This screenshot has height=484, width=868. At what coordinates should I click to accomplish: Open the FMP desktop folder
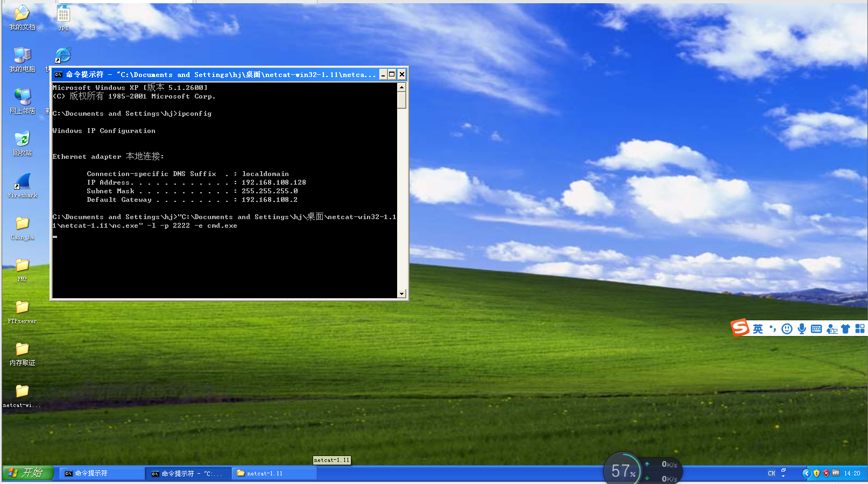(22, 269)
